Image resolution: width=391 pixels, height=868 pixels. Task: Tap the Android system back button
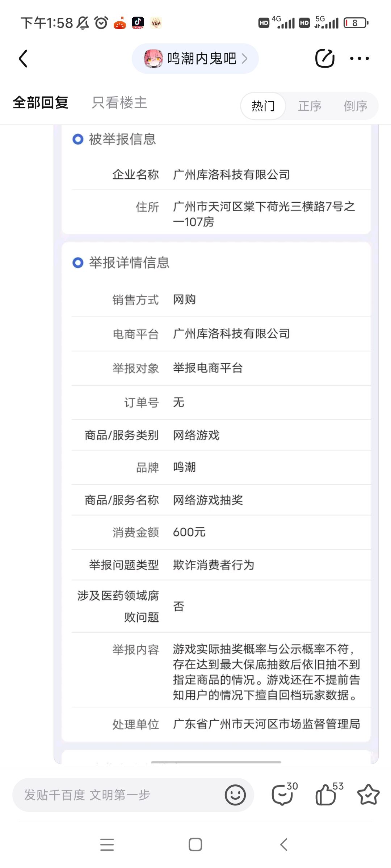284,844
